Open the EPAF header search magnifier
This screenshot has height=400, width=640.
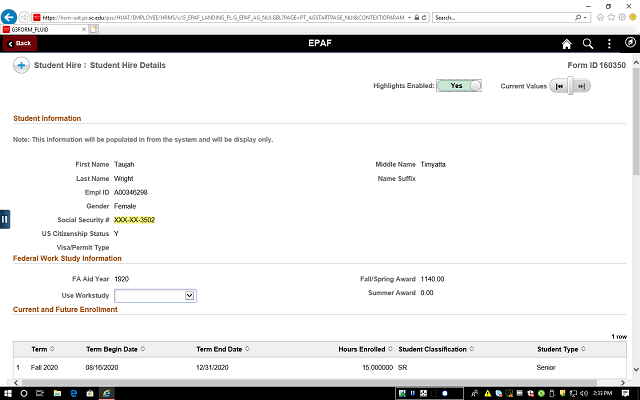point(588,44)
